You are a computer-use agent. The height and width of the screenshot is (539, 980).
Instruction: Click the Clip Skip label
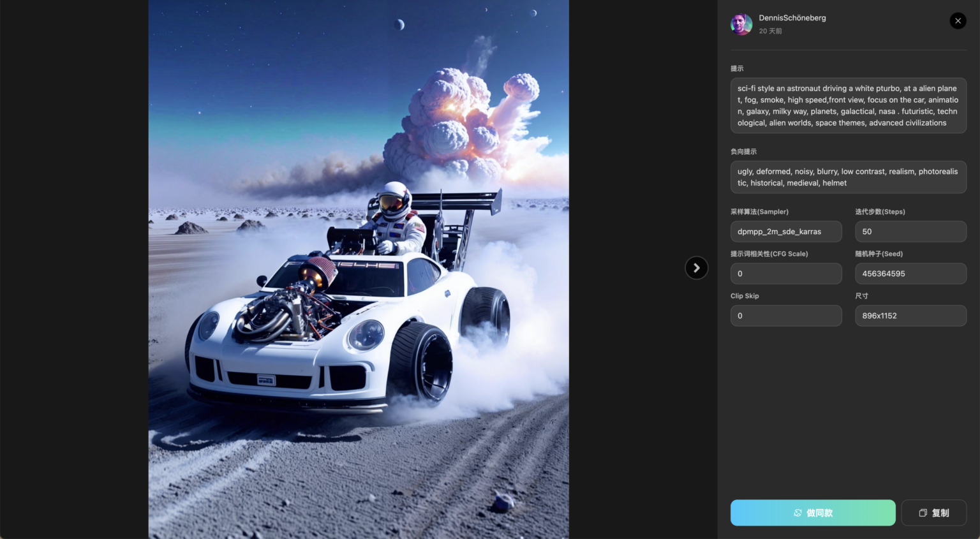745,296
